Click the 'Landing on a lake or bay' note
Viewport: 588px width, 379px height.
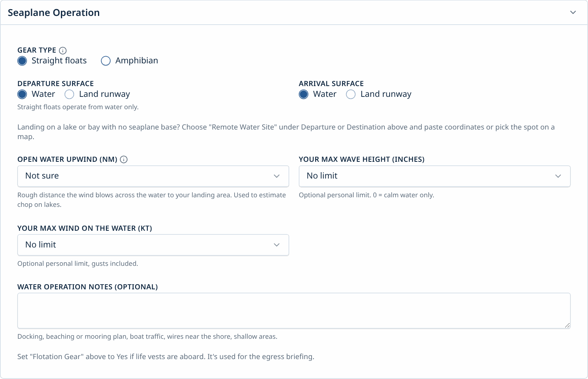(286, 132)
